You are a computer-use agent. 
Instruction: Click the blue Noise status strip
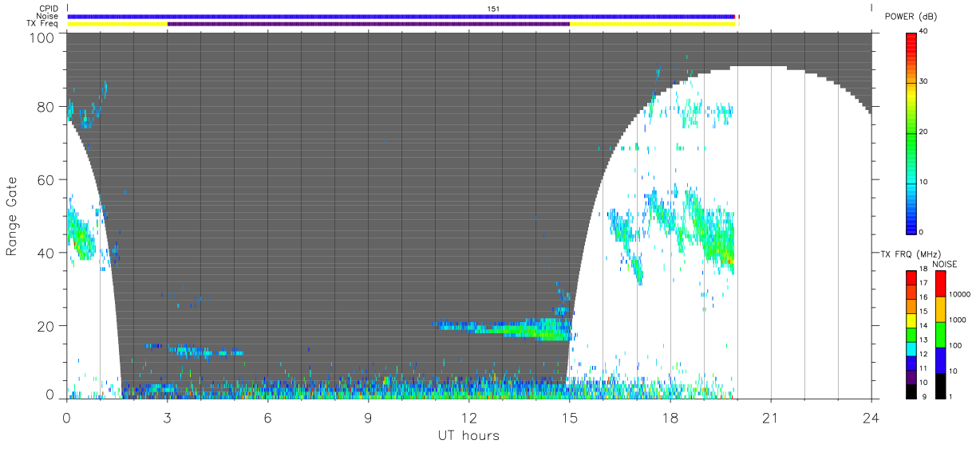click(x=401, y=16)
